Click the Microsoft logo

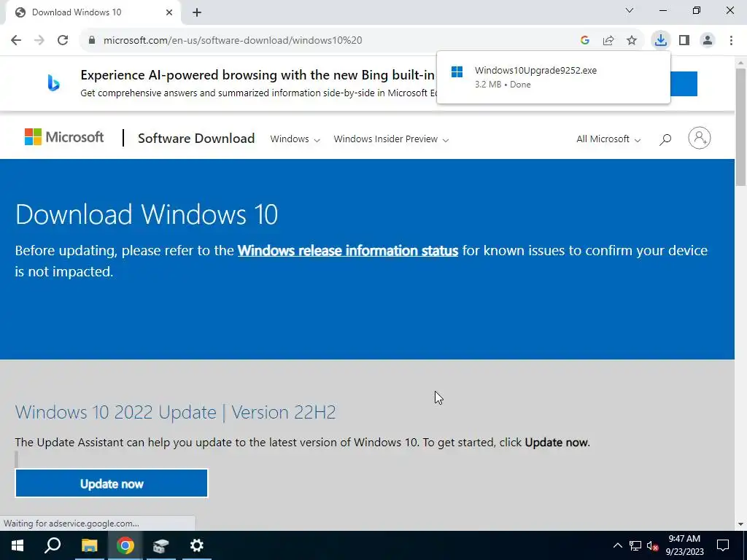pyautogui.click(x=64, y=137)
